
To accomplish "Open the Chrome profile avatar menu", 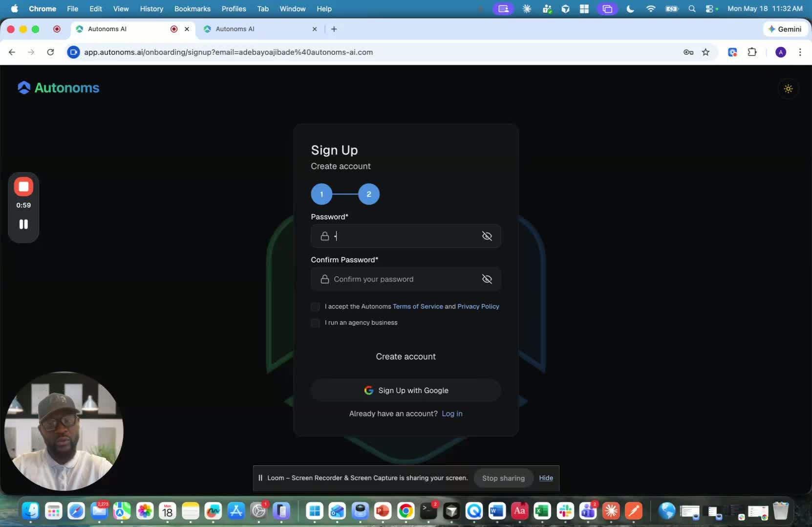I will tap(781, 52).
